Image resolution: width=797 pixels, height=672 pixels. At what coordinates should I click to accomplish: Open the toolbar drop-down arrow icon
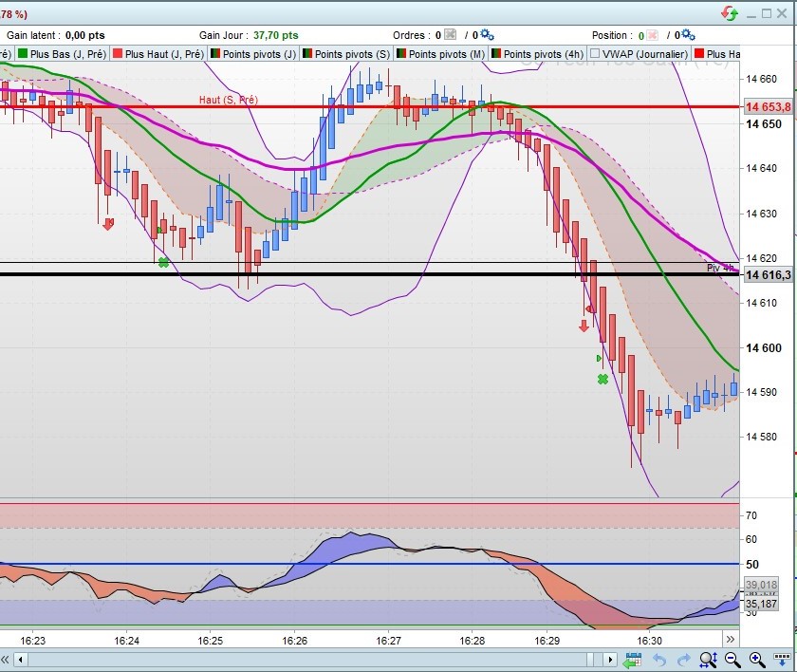(x=782, y=660)
